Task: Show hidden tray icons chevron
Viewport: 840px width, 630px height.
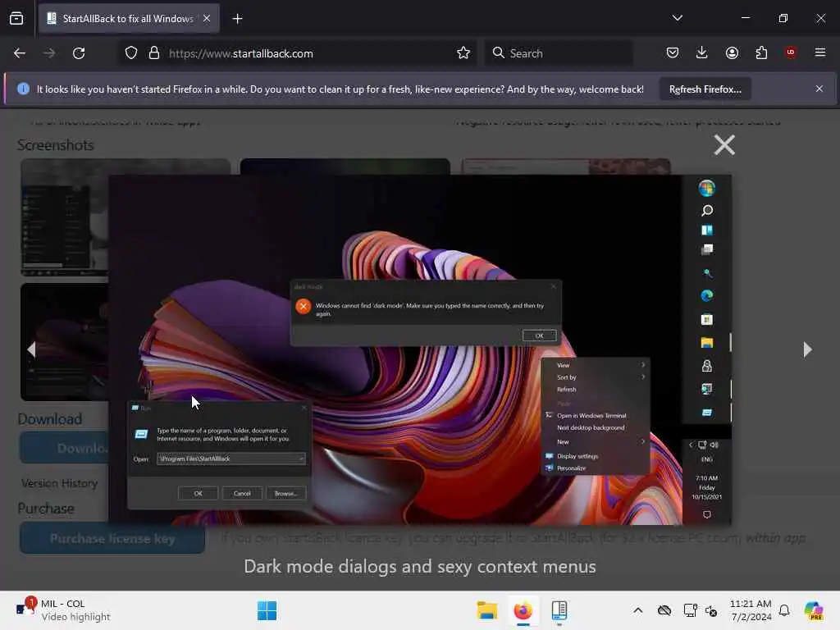Action: [637, 610]
